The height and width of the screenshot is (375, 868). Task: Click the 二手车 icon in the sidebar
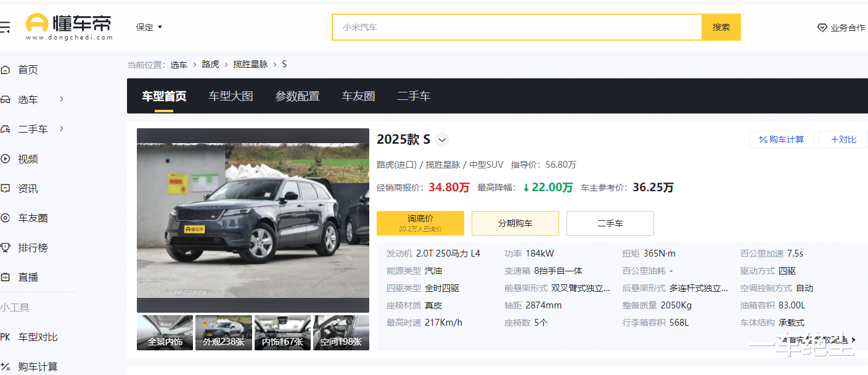(6, 129)
